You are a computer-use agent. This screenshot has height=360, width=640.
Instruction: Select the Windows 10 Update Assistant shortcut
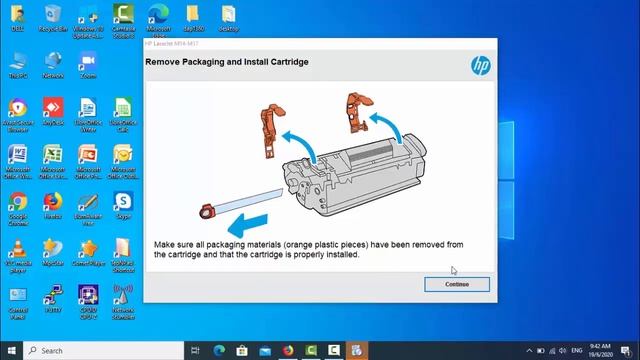(88, 22)
